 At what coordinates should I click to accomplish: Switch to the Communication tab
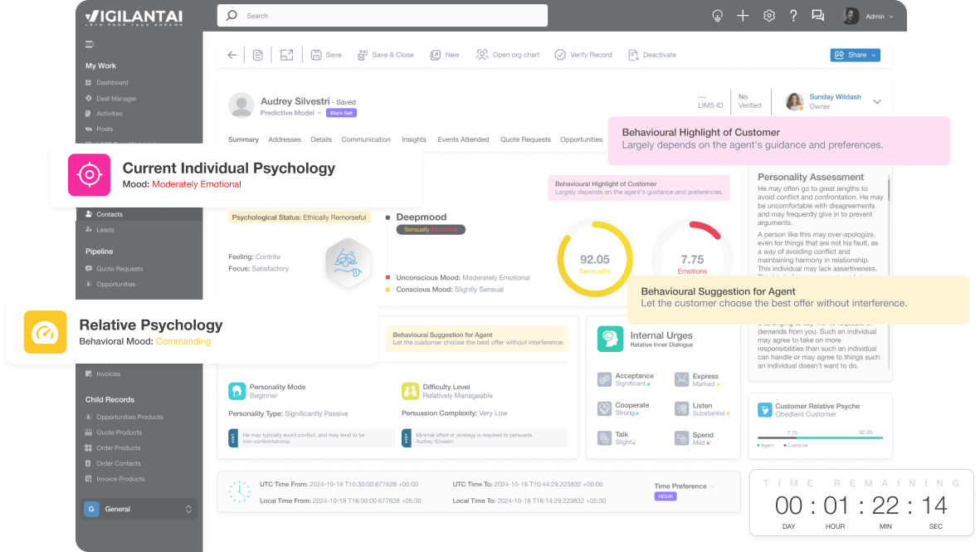coord(366,139)
